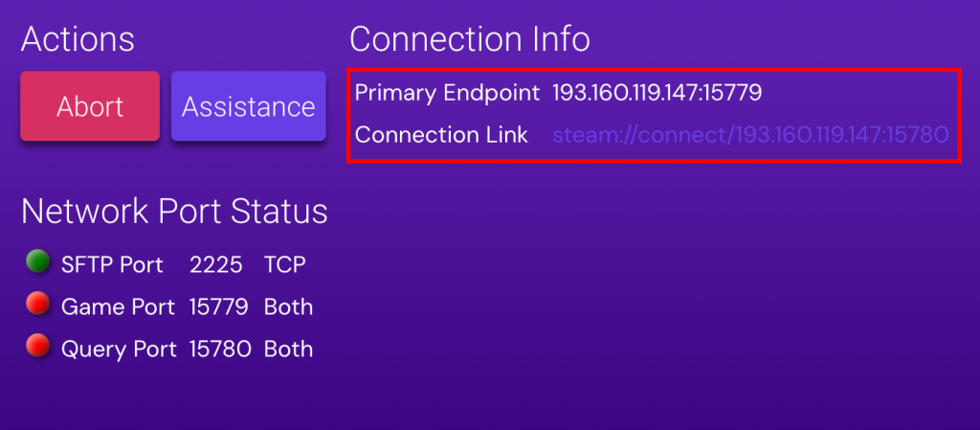Select the Query Port number 15780
This screenshot has height=430, width=980.
coord(220,350)
